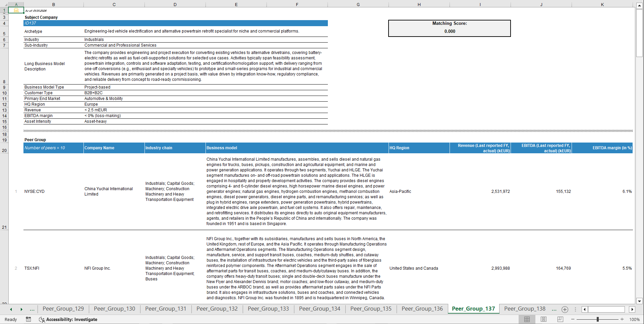The image size is (644, 324).
Task: Select the column J header
Action: point(541,4)
